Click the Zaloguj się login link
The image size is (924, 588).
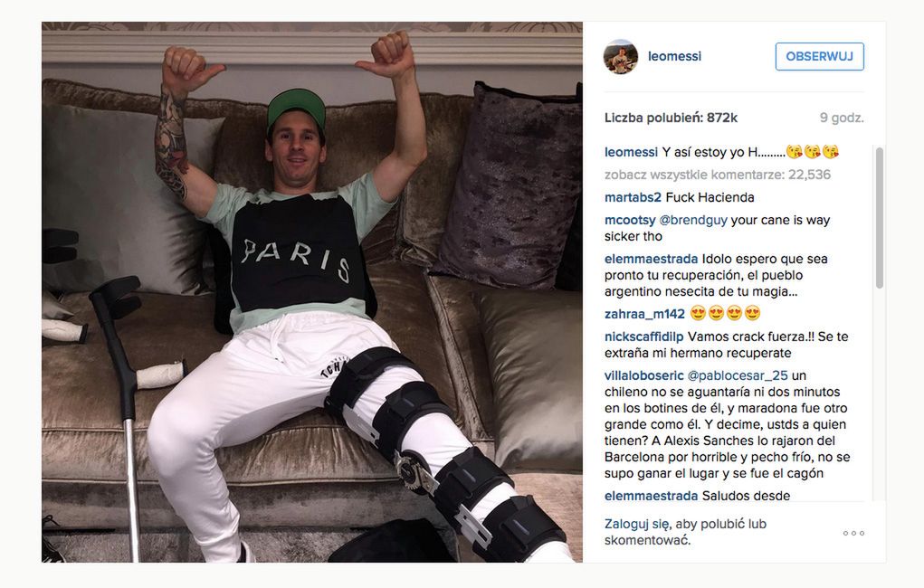pos(637,524)
